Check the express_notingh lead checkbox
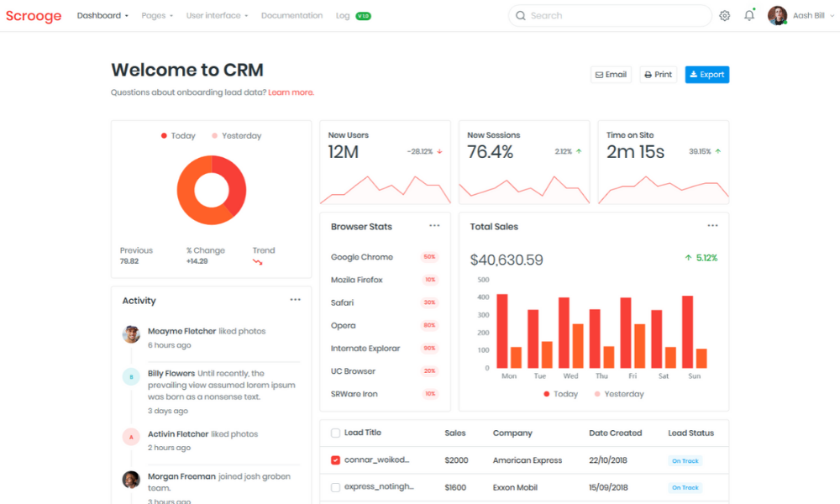840x504 pixels. [x=336, y=487]
